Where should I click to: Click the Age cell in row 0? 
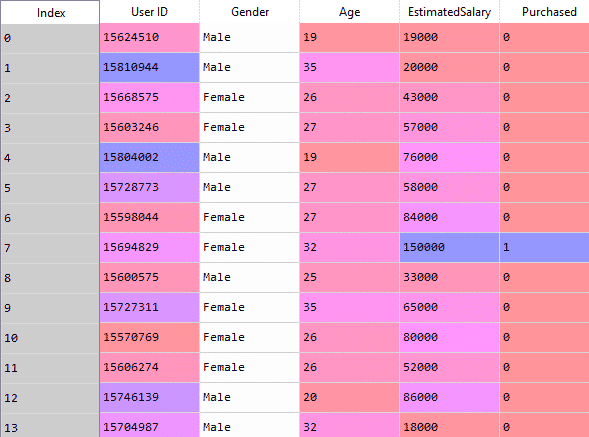tap(349, 38)
